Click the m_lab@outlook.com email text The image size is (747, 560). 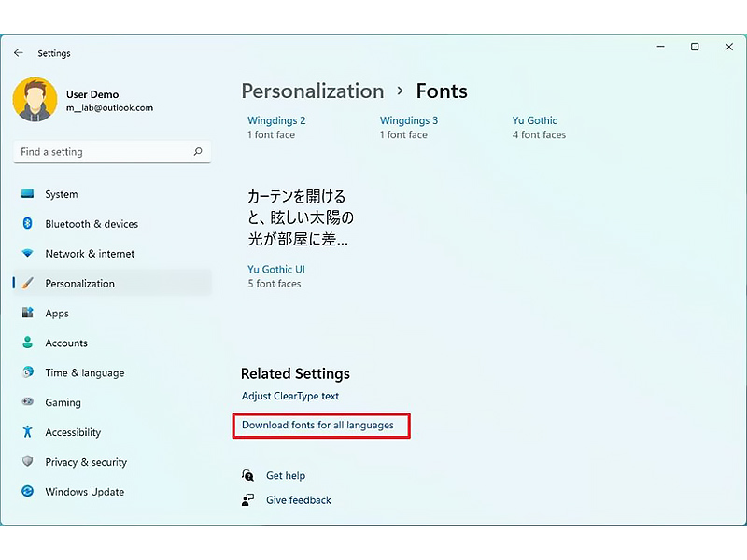tap(109, 107)
